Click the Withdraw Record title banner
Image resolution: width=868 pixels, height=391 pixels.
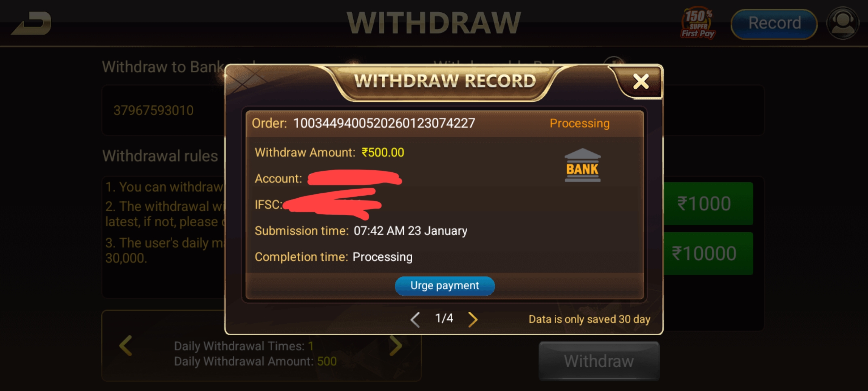[445, 81]
